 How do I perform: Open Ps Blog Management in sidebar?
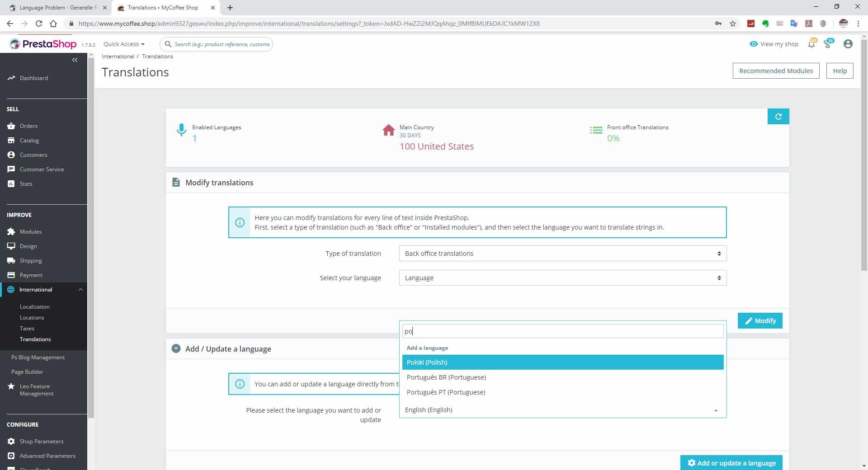[38, 357]
